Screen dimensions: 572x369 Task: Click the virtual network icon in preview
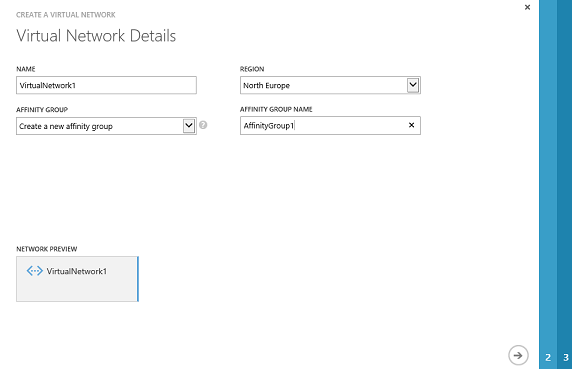coord(35,271)
